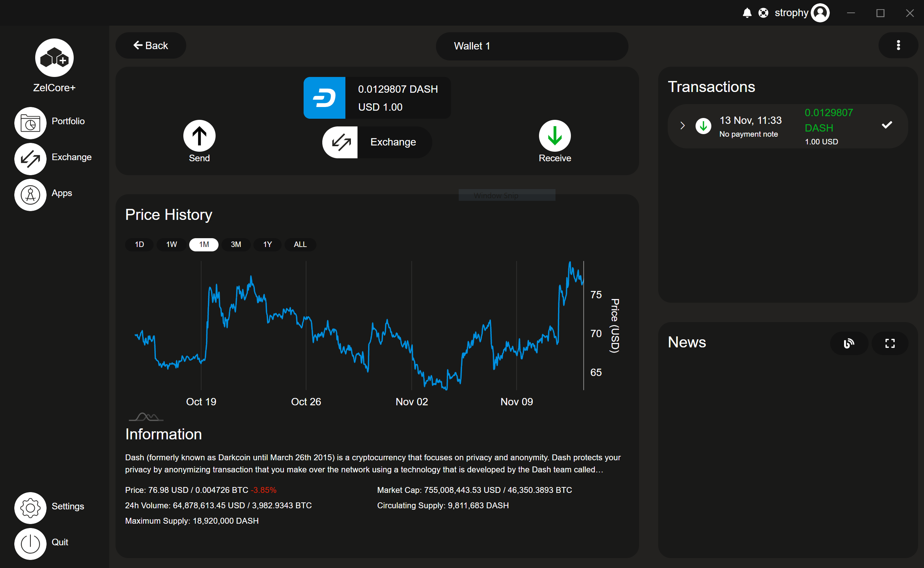Click the green Receive arrow icon
The width and height of the screenshot is (924, 568).
click(x=555, y=136)
